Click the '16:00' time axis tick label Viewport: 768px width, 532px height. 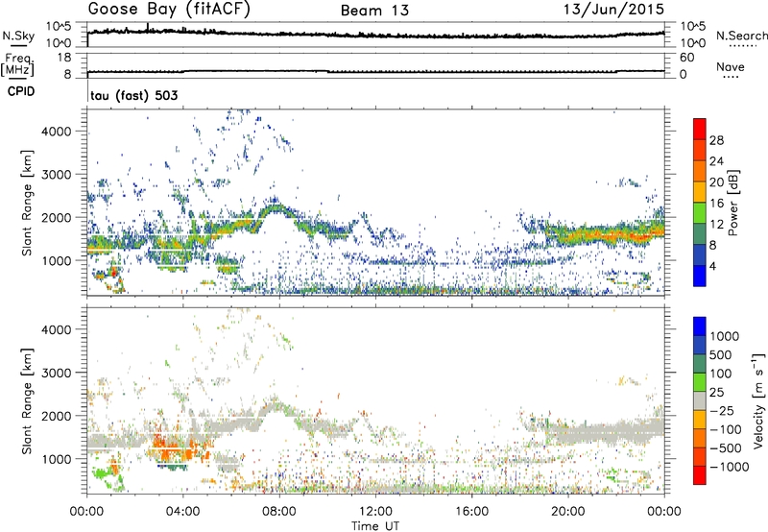point(471,512)
